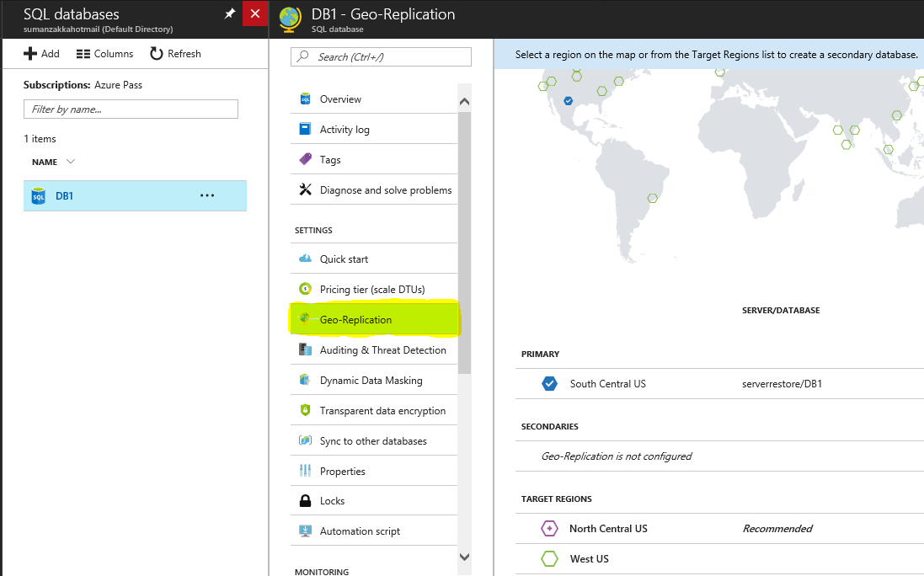Open Auditing & Threat Detection settings
This screenshot has height=576, width=924.
pyautogui.click(x=374, y=349)
